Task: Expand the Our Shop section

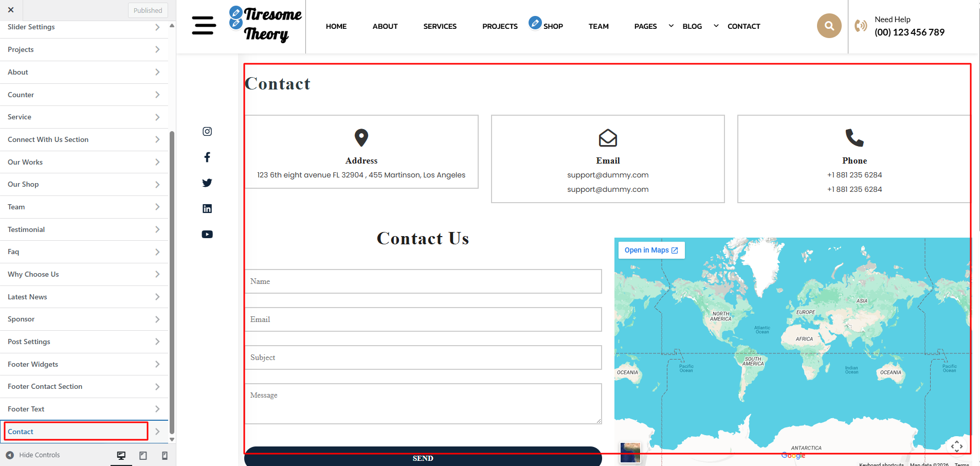Action: [84, 184]
